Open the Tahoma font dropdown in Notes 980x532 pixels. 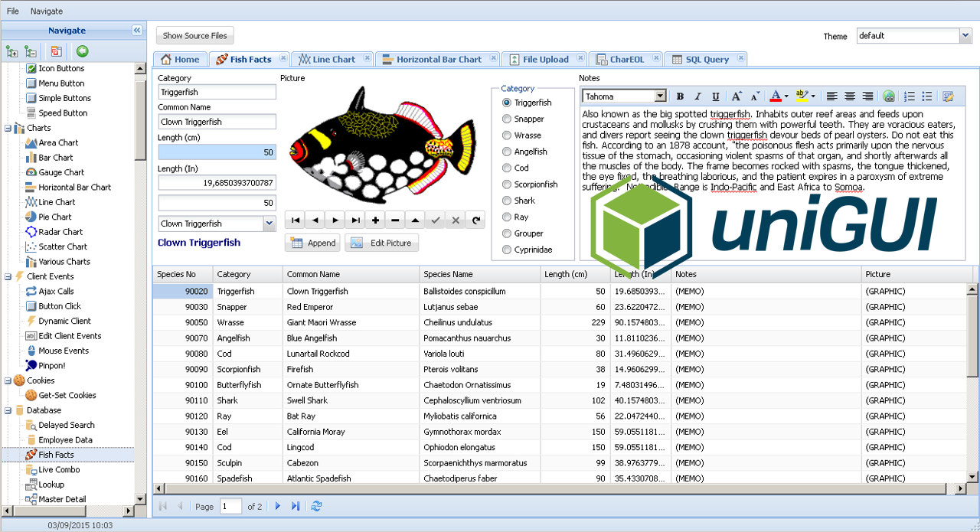(659, 96)
